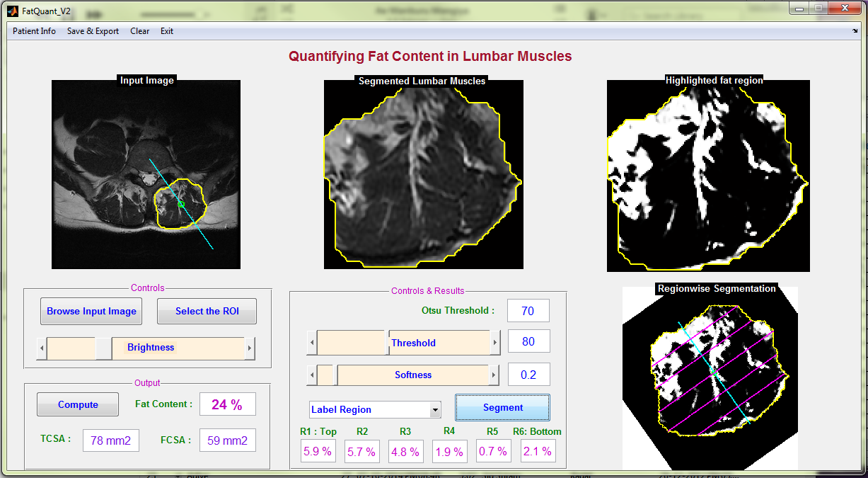Click the Otsu Threshold value field

pyautogui.click(x=528, y=311)
